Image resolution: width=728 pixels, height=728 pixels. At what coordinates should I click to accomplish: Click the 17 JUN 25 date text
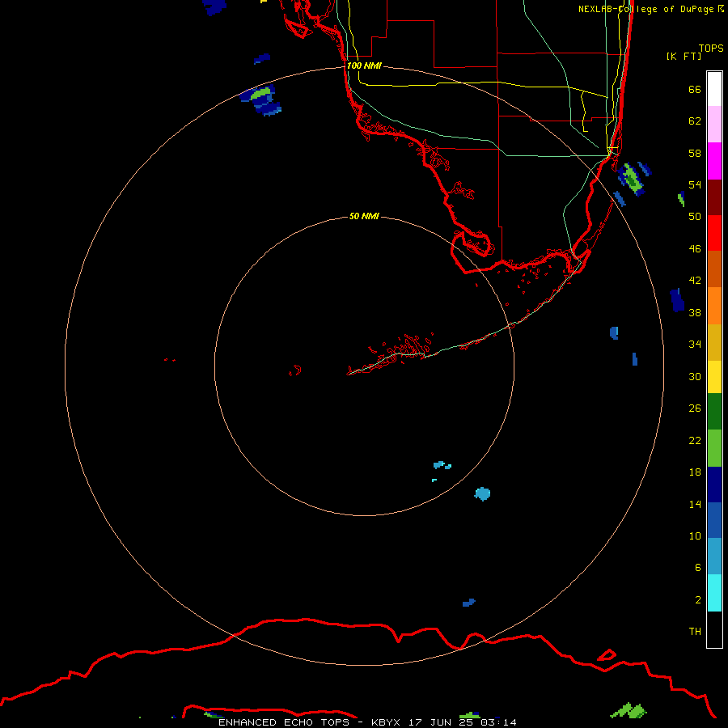coord(442,722)
